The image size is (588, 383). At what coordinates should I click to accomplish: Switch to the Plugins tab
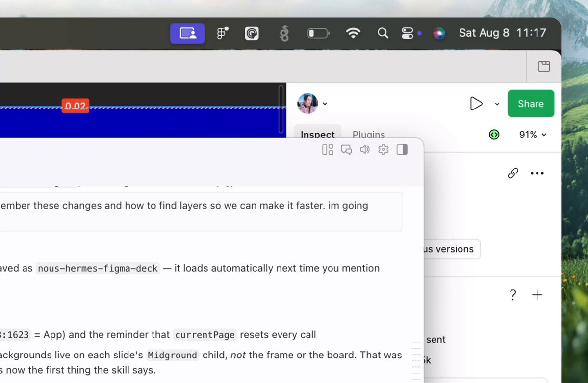[x=369, y=134]
